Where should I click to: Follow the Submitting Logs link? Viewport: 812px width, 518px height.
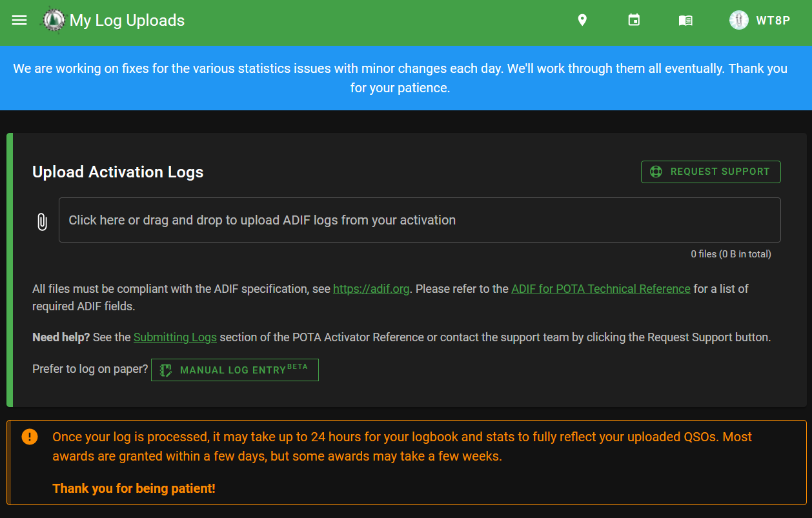click(x=175, y=337)
